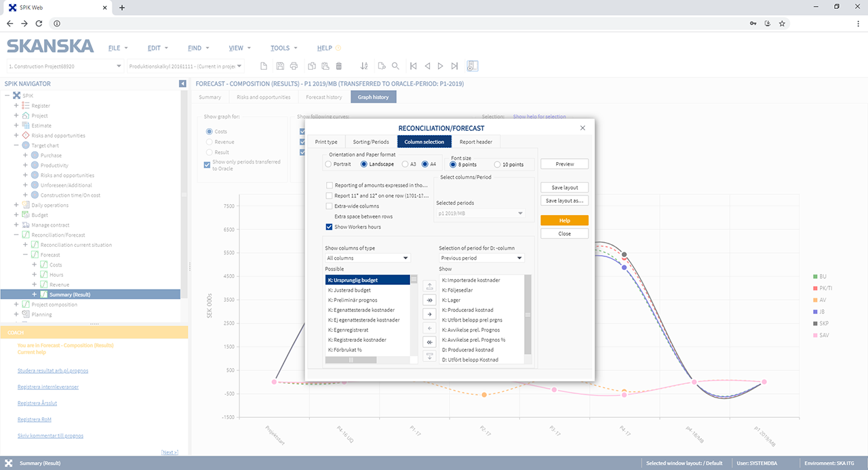The image size is (868, 470).
Task: Open Registrera internleveranser coach link
Action: [48, 387]
